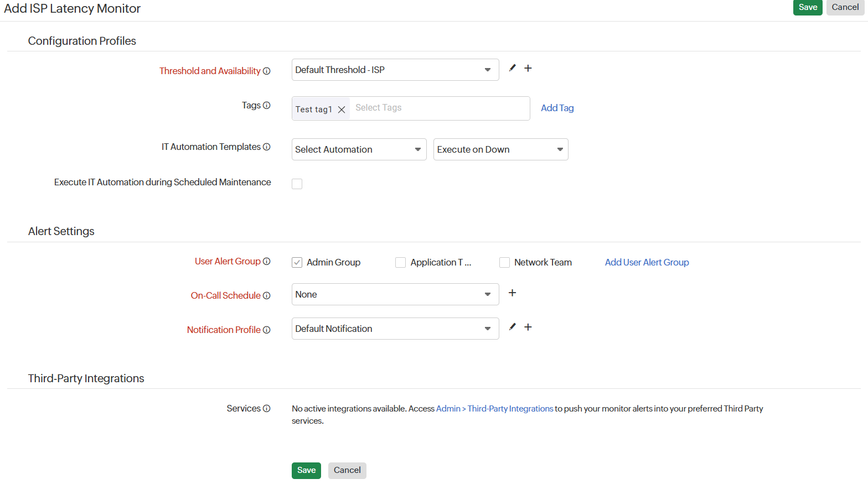This screenshot has width=868, height=484.
Task: Open the Execute on Down dropdown
Action: (500, 149)
